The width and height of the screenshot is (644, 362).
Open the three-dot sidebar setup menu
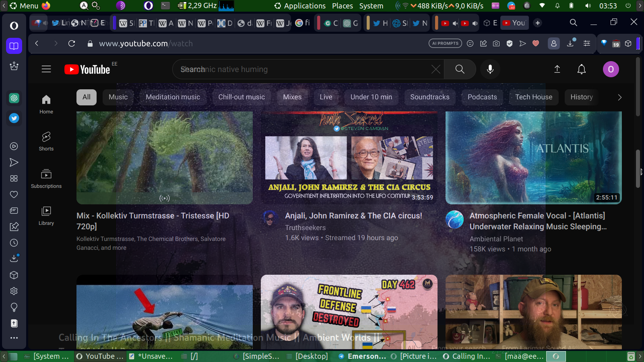(x=14, y=338)
